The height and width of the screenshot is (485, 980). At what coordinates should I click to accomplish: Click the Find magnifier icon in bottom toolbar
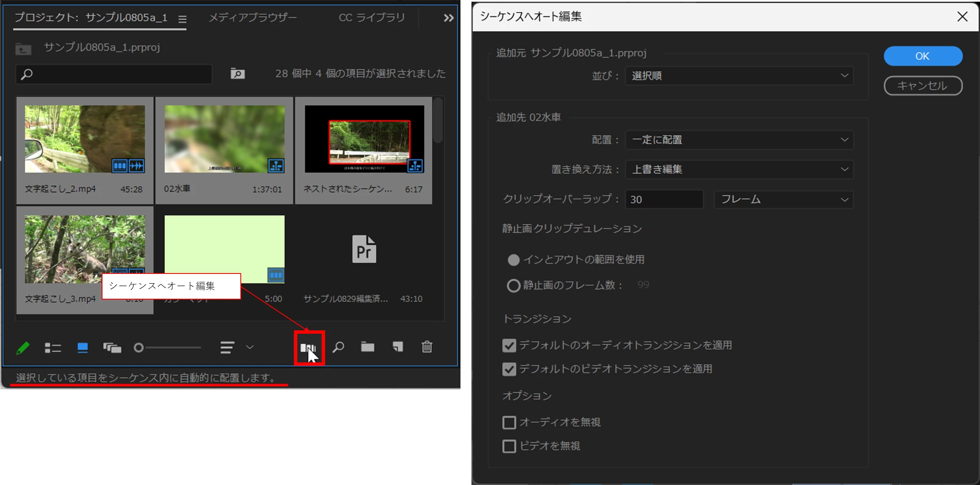(338, 347)
